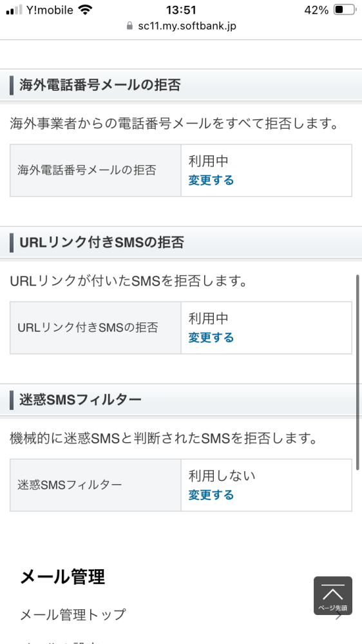The image size is (362, 644).
Task: Tap the URLリンク付きSMSの拒否 section header
Action: point(181,243)
